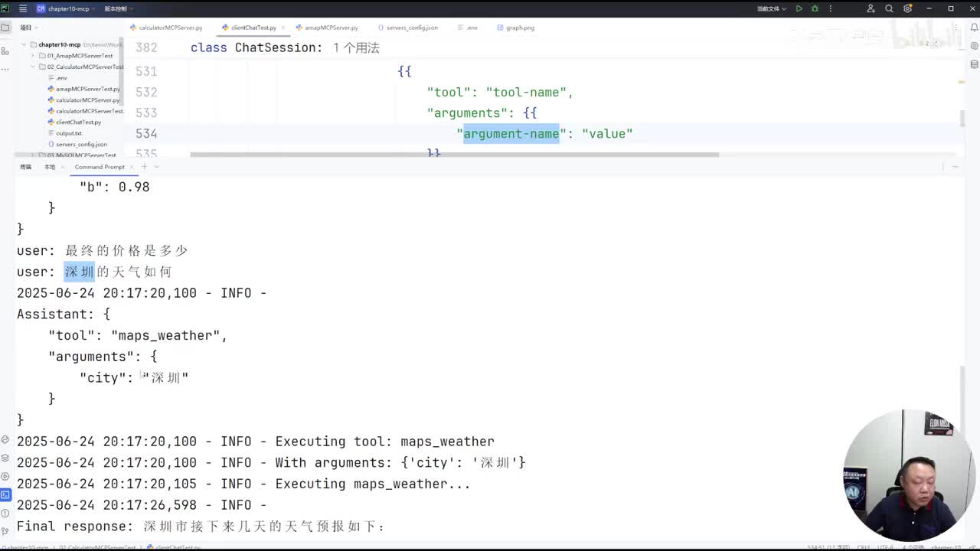
Task: Click line number 534 in the gutter
Action: (146, 134)
